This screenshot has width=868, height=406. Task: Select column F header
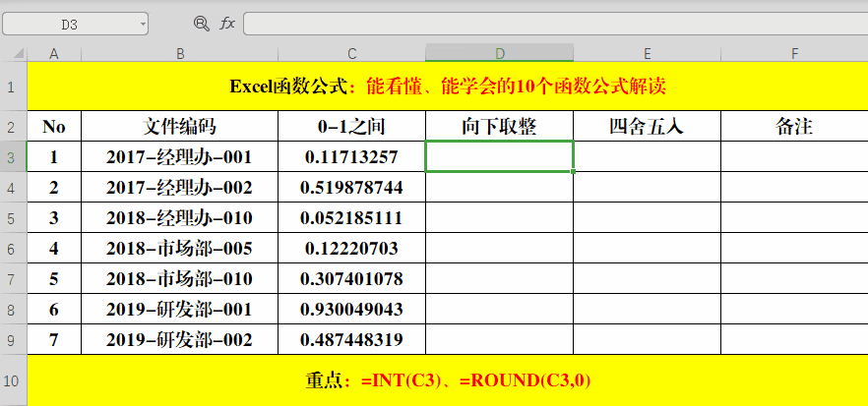(794, 54)
